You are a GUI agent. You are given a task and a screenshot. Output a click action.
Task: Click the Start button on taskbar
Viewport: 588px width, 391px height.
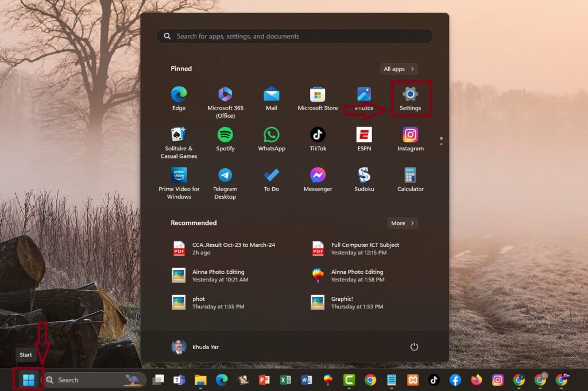[28, 380]
